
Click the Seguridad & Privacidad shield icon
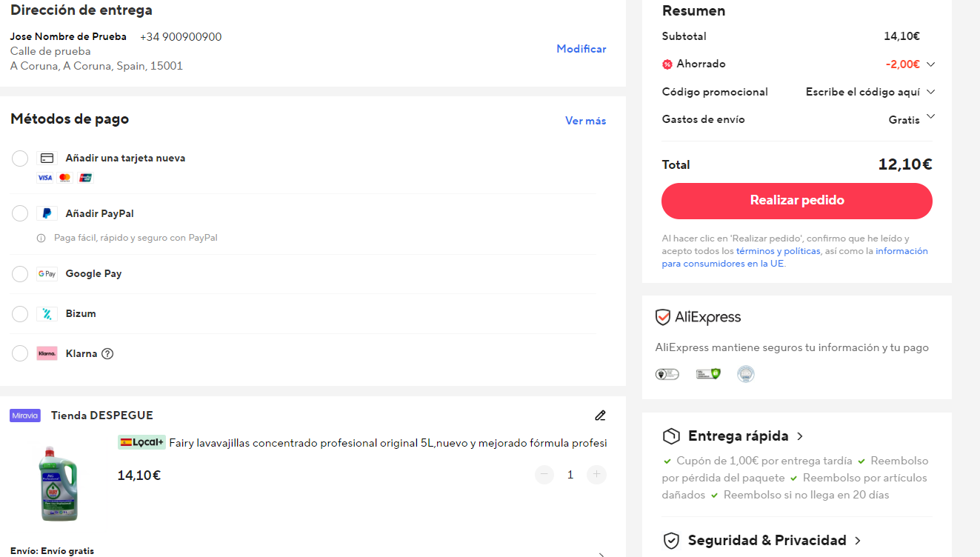pyautogui.click(x=671, y=541)
